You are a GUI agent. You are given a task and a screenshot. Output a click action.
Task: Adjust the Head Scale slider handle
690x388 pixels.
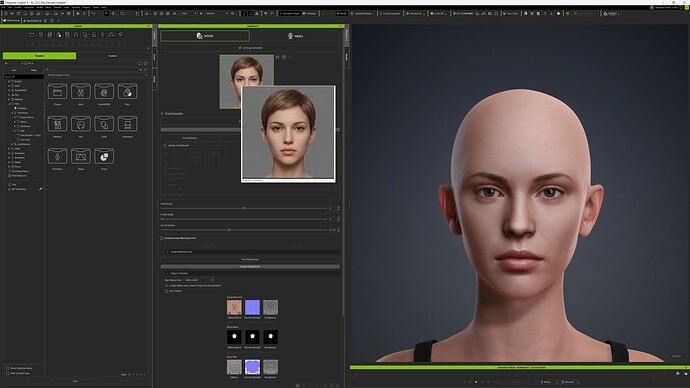coord(244,208)
